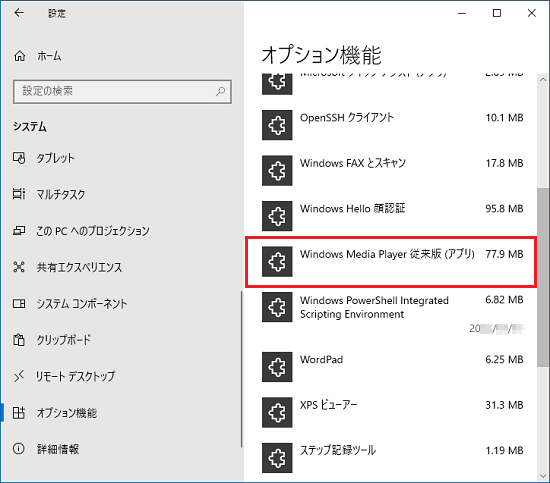Click the Windows FAX とスキャン puzzle icon
This screenshot has height=483, width=550.
(x=277, y=170)
